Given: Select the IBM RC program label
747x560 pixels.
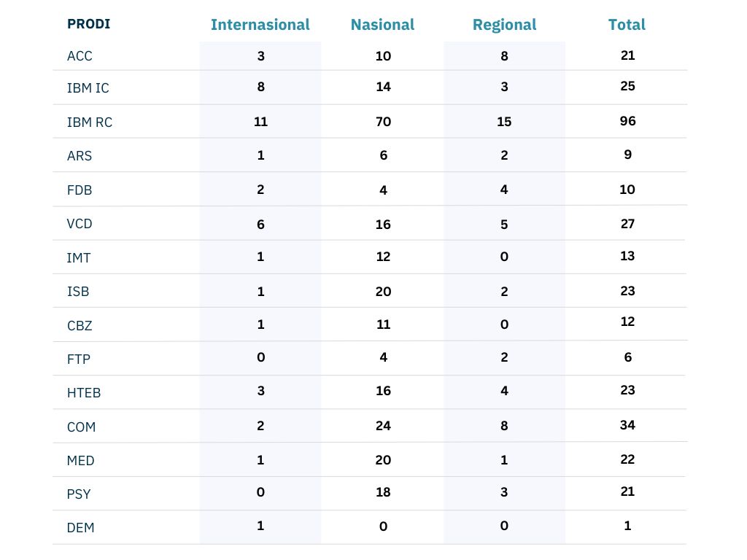Looking at the screenshot, I should tap(90, 122).
